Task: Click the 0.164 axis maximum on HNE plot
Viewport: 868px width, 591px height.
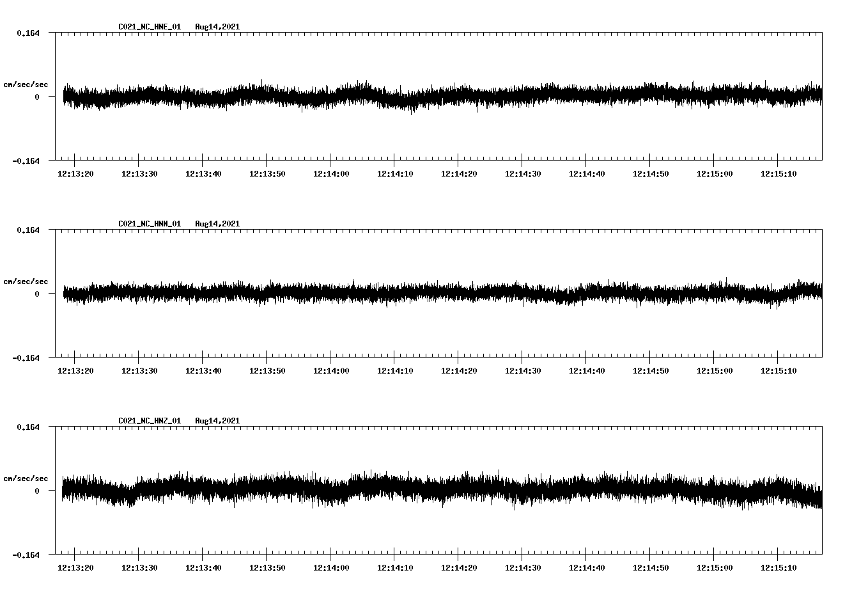Action: point(28,33)
